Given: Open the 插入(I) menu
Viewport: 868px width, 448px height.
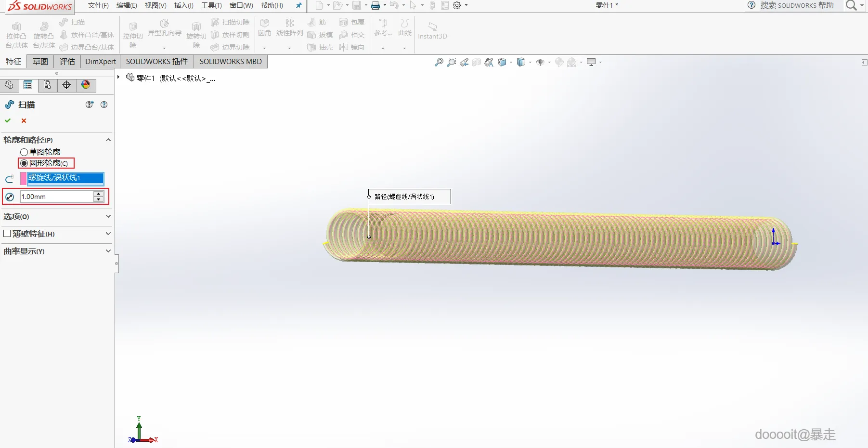Looking at the screenshot, I should tap(184, 5).
